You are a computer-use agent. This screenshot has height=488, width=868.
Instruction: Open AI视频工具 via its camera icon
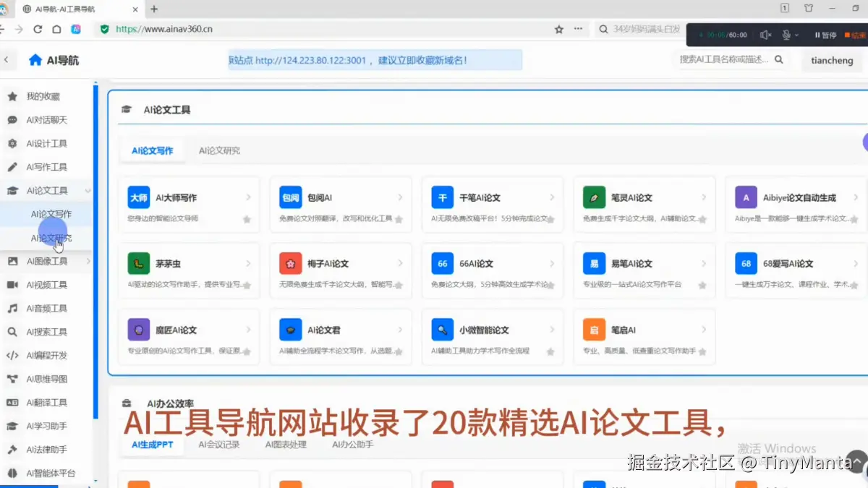(x=12, y=285)
